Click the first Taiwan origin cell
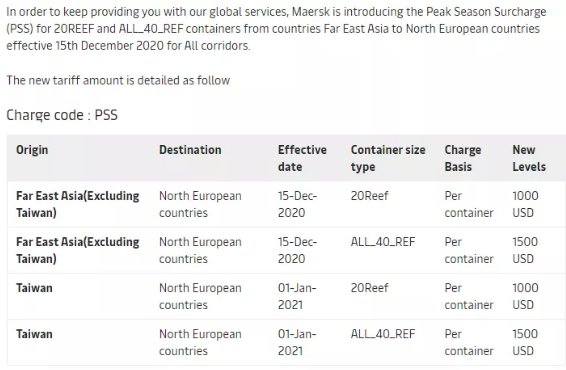The height and width of the screenshot is (370, 566). pyautogui.click(x=34, y=288)
